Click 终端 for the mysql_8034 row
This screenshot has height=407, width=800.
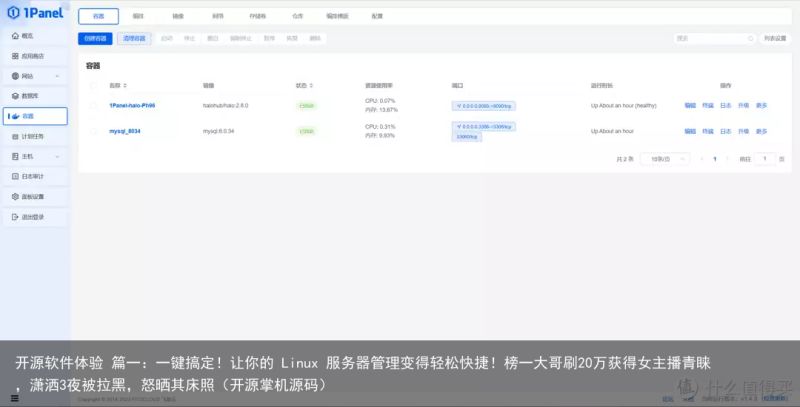[708, 131]
